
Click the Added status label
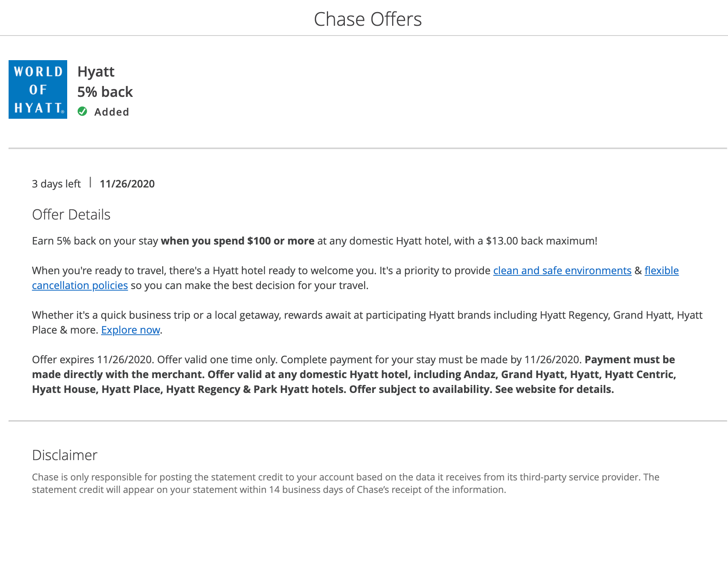click(x=112, y=112)
